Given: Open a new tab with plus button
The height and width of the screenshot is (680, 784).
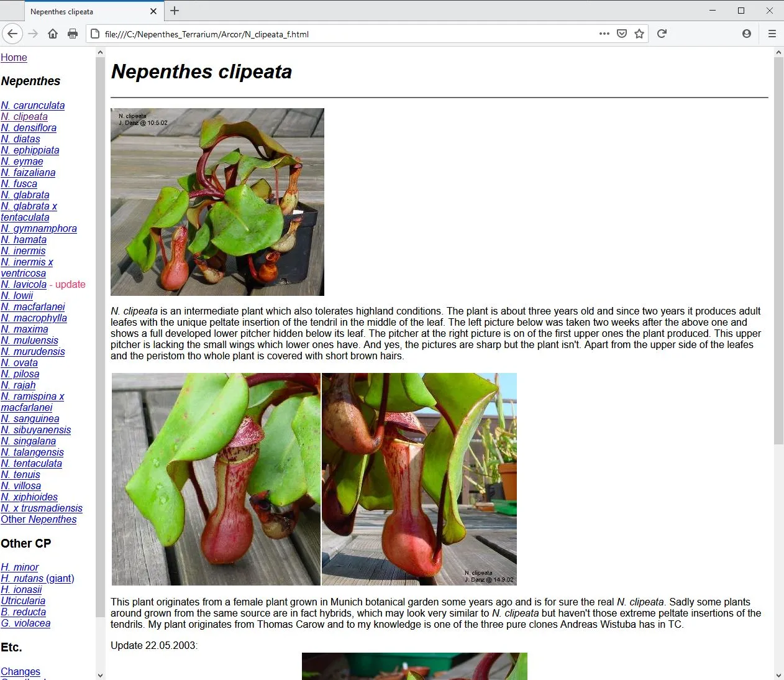Looking at the screenshot, I should [175, 11].
